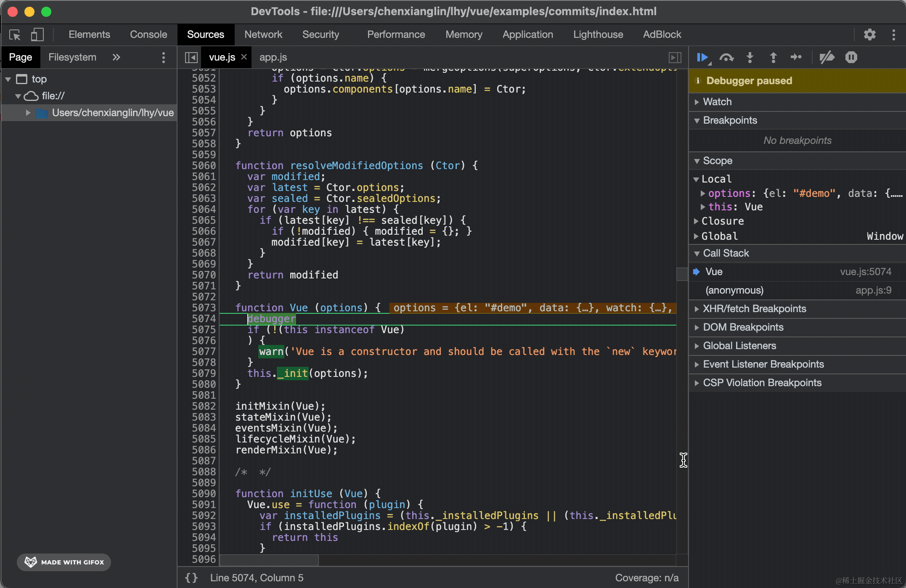Open the app.js editor tab

273,57
